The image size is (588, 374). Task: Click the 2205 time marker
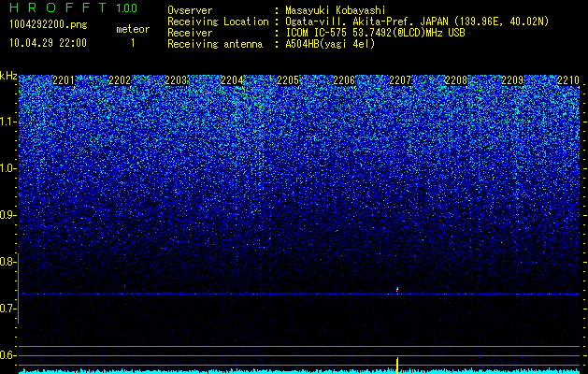click(x=288, y=80)
